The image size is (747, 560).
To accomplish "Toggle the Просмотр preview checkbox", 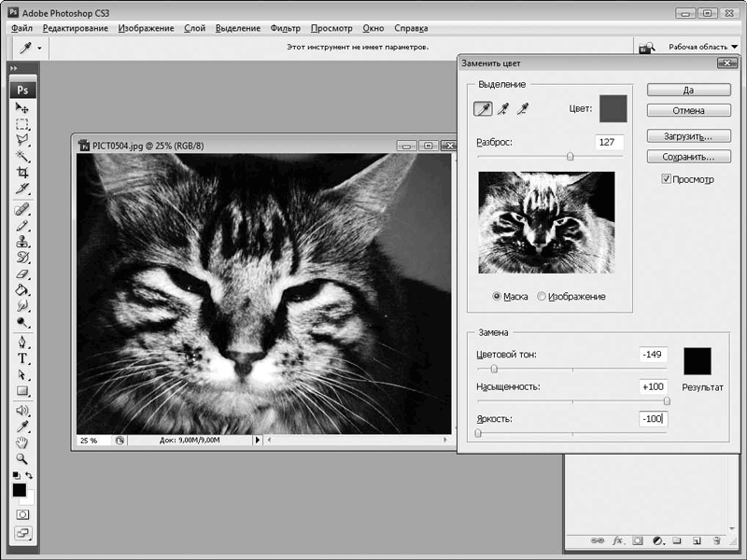I will pyautogui.click(x=666, y=178).
